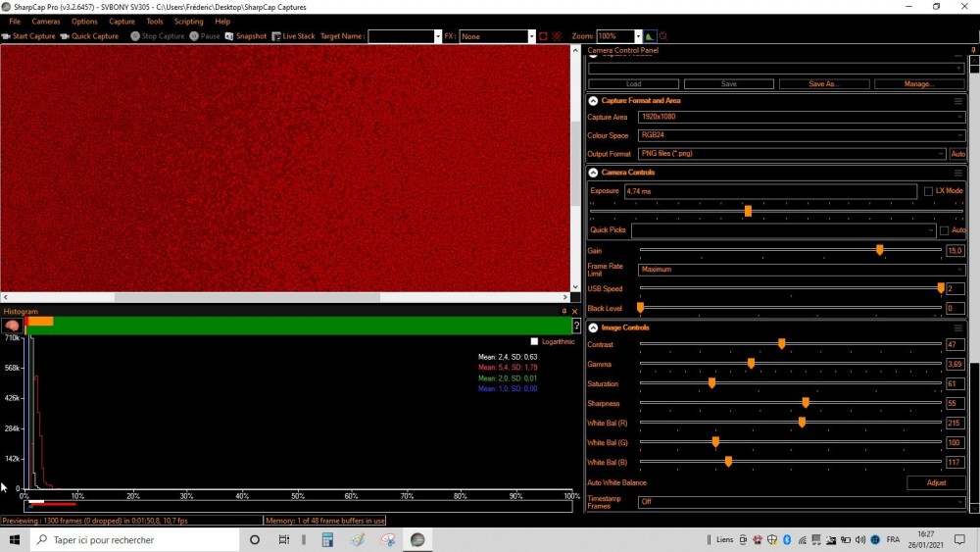Viewport: 980px width, 552px height.
Task: Open the Help menu
Action: pyautogui.click(x=222, y=22)
